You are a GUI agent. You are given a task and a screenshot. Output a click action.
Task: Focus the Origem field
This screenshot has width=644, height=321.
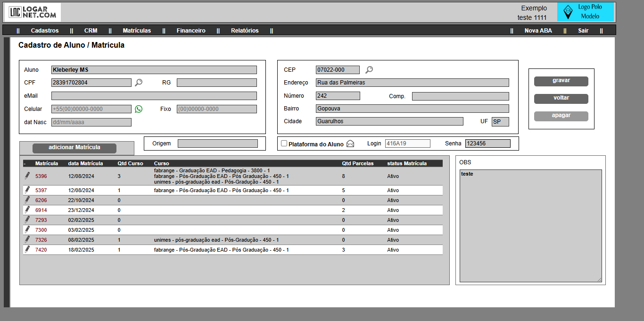point(218,144)
